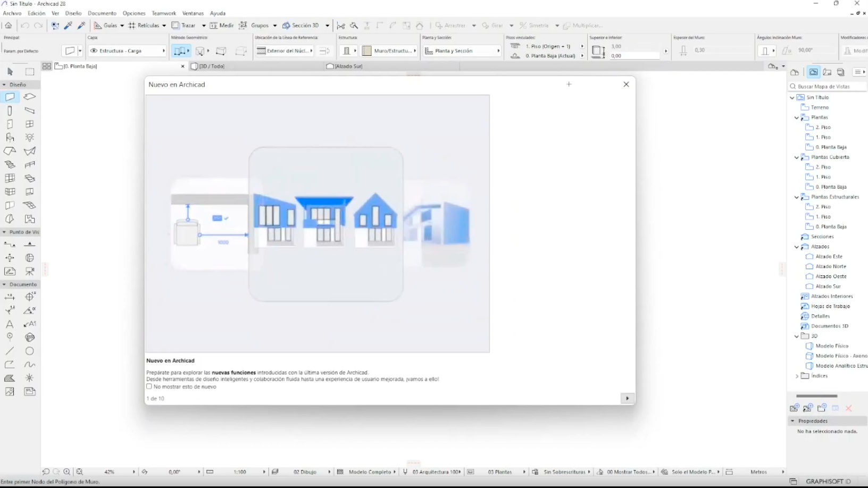868x488 pixels.
Task: Expand the Índices folder in the navigator
Action: point(796,376)
